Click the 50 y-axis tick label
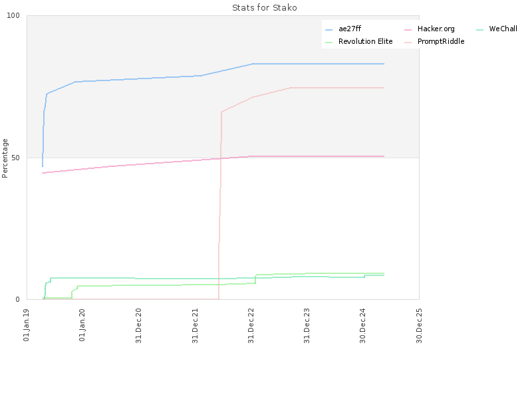Viewport: 532px width, 399px height. pos(15,158)
